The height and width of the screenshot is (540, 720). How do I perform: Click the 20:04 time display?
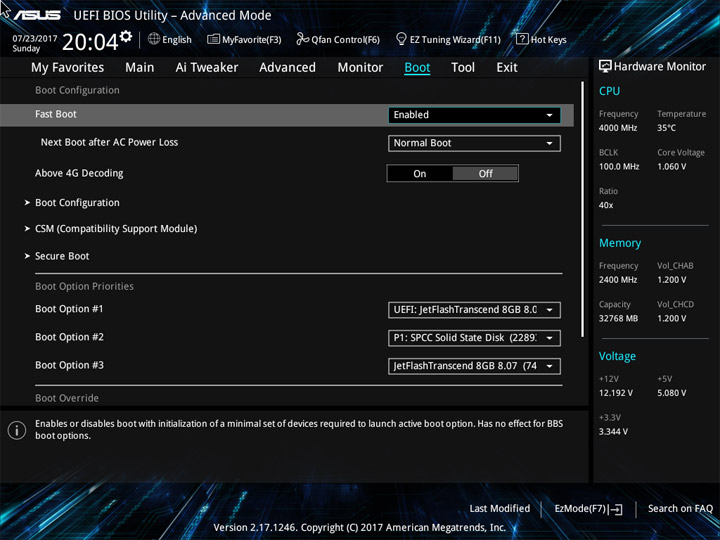(x=90, y=42)
